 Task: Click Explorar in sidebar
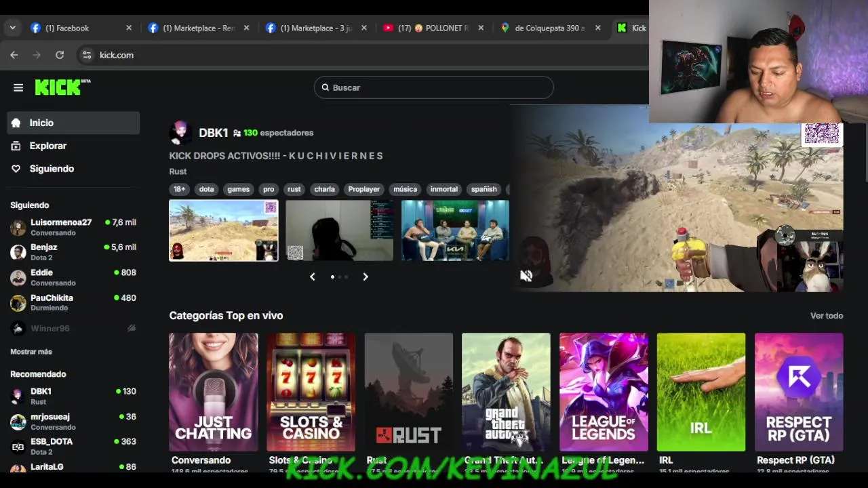[73, 146]
